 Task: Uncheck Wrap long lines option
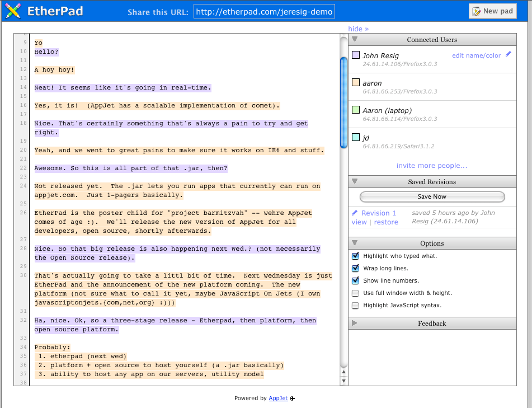coord(355,268)
